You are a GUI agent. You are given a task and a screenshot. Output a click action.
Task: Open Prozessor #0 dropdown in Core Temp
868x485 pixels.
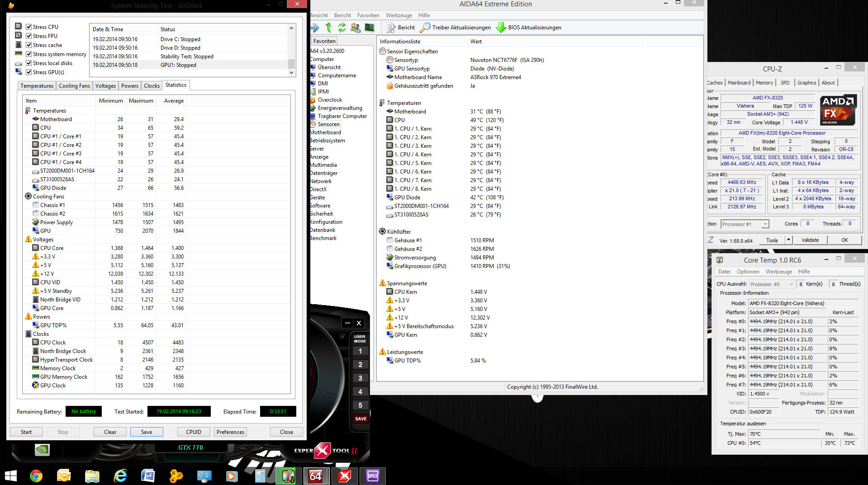tap(772, 284)
